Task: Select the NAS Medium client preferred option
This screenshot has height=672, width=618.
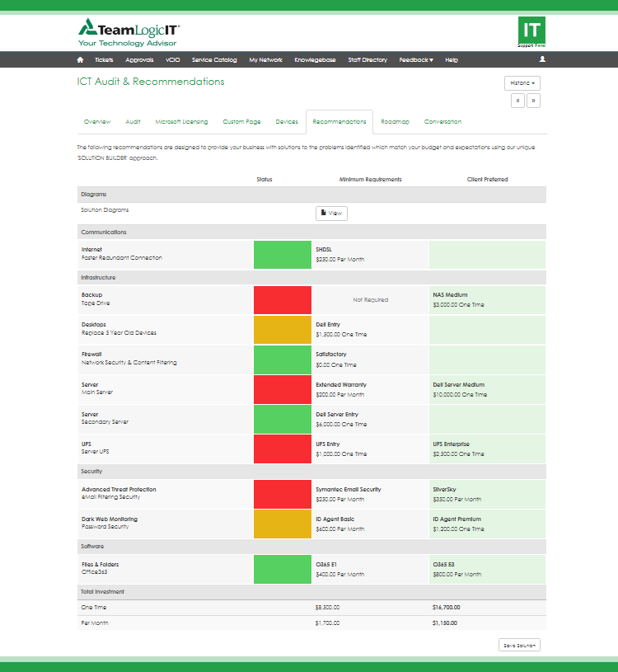Action: [x=487, y=300]
